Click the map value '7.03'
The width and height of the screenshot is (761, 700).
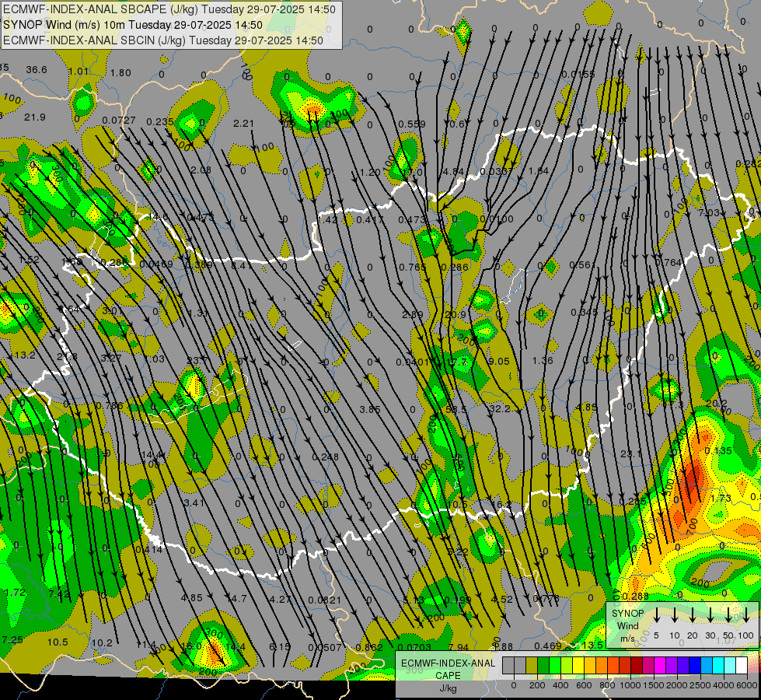708,213
